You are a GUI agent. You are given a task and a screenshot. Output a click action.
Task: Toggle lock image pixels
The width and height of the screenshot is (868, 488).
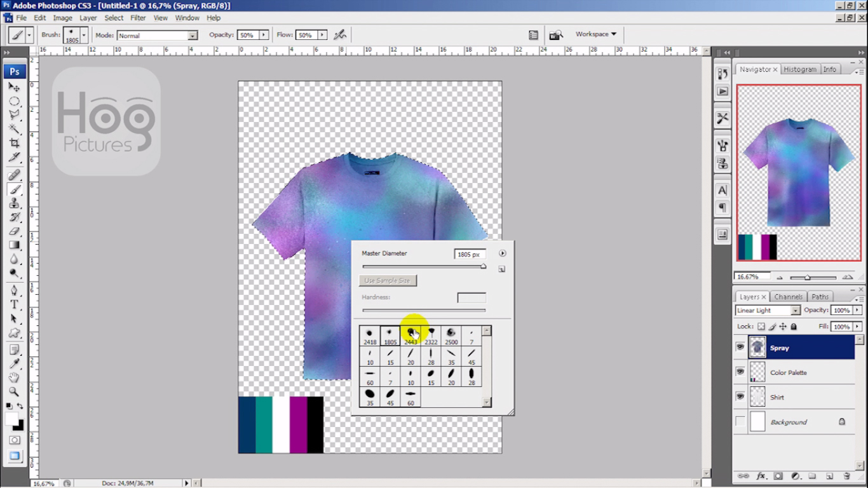click(x=772, y=327)
